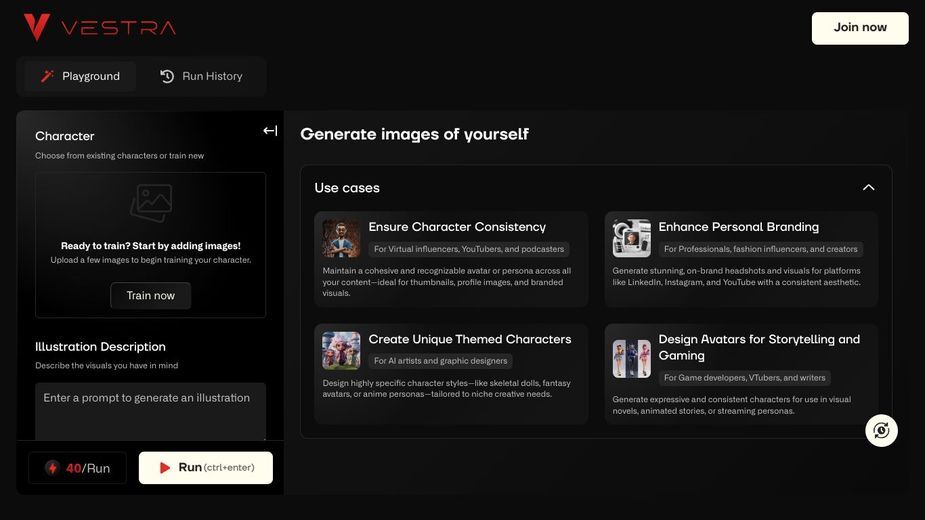Screen dimensions: 925x520
Task: Click the Character section heading
Action: click(x=65, y=136)
